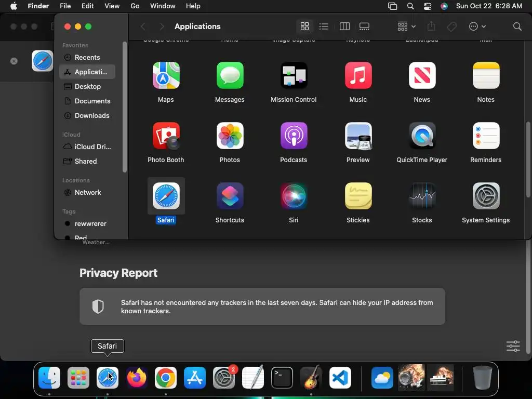Open GarageBand from the Dock

point(311,377)
